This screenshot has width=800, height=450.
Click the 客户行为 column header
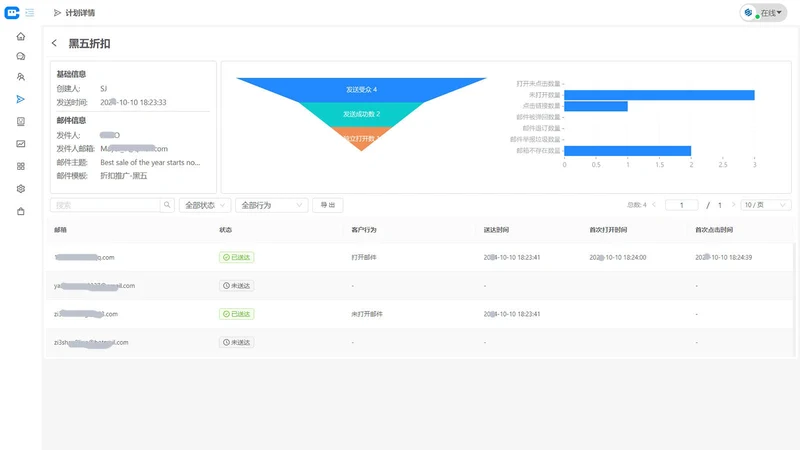pos(364,230)
